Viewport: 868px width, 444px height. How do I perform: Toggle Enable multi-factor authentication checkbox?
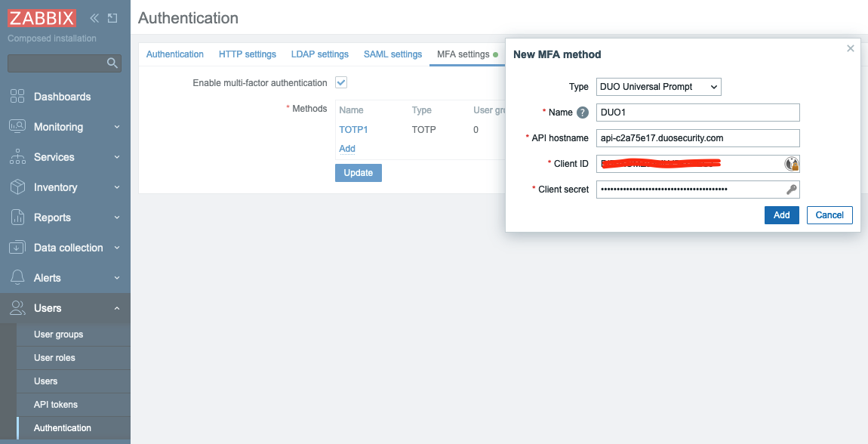coord(341,82)
